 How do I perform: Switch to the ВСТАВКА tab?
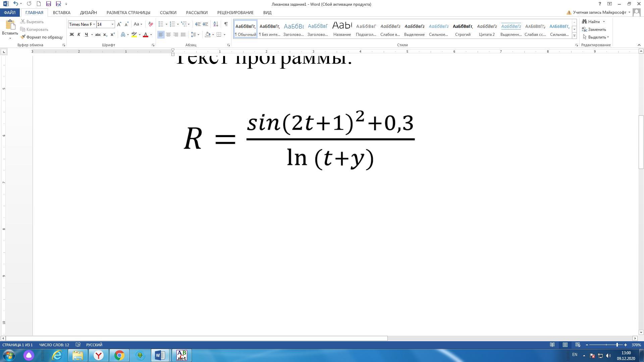(x=61, y=12)
